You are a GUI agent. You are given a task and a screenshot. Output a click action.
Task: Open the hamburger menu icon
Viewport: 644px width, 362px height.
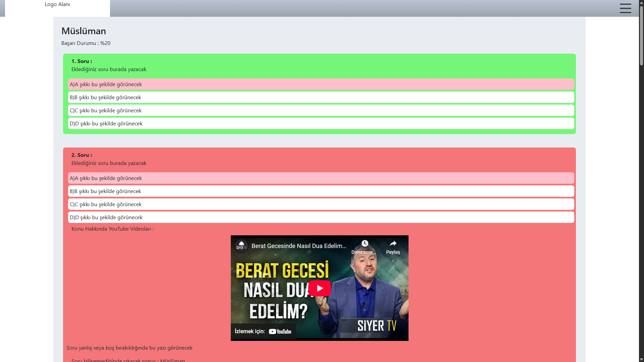point(625,8)
